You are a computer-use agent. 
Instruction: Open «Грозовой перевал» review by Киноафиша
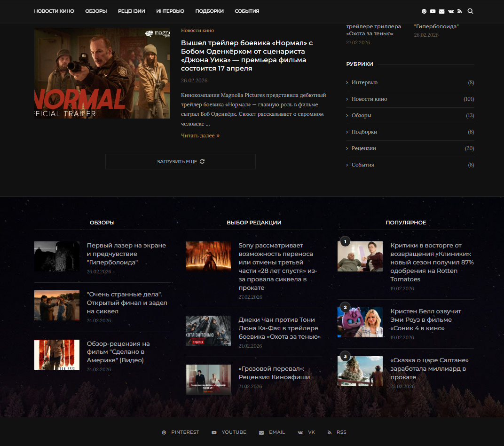coord(274,373)
